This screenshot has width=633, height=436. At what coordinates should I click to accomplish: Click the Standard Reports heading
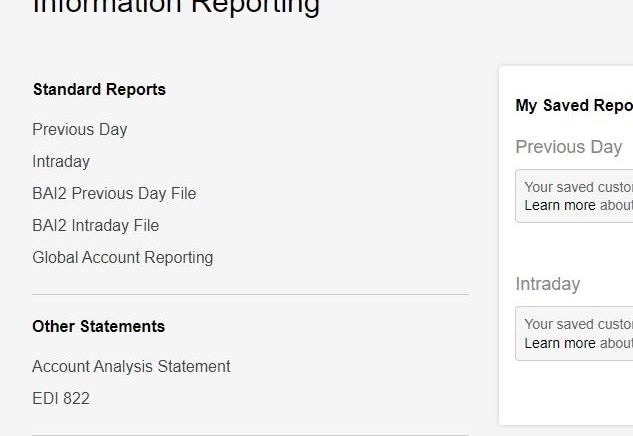[x=99, y=90]
